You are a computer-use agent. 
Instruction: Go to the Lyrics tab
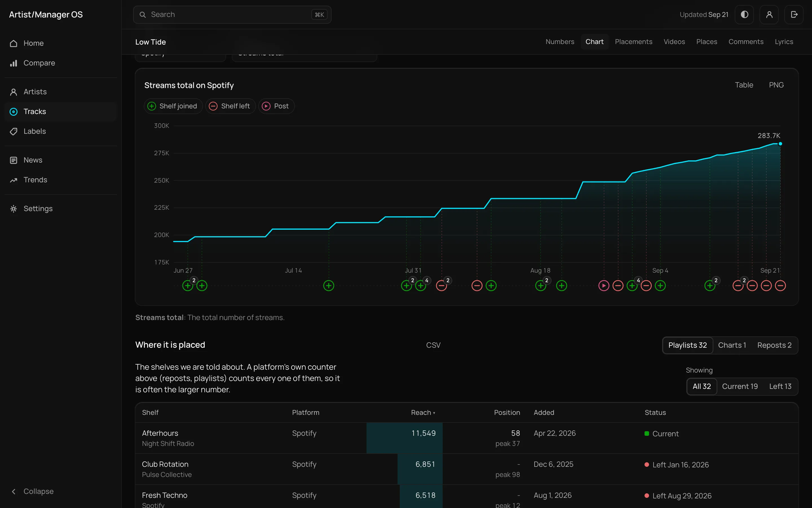pyautogui.click(x=784, y=42)
